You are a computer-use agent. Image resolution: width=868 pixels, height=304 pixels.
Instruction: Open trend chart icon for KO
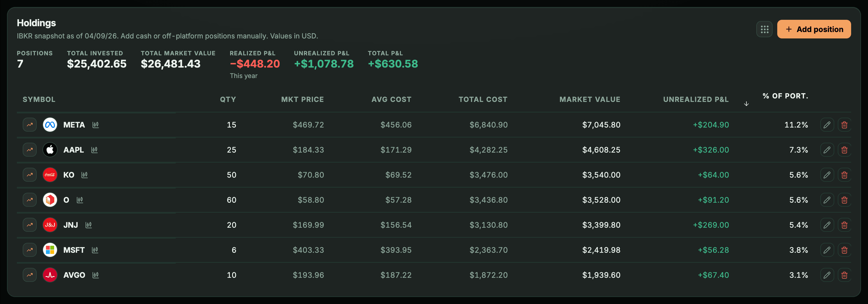tap(30, 175)
